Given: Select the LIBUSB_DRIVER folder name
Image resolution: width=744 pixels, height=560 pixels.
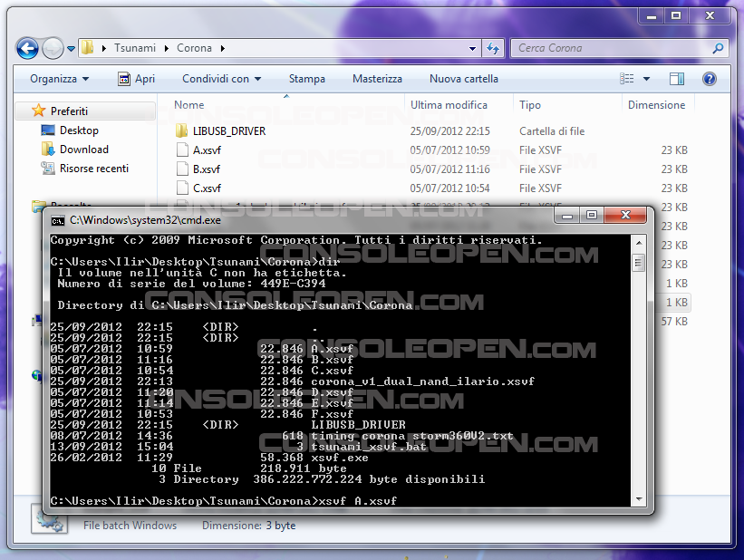Looking at the screenshot, I should click(x=229, y=131).
